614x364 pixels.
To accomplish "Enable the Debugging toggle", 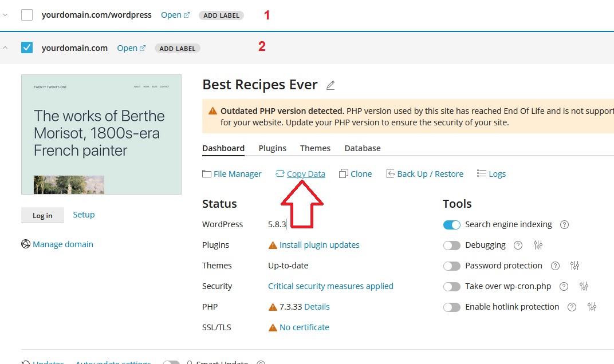I will 452,246.
